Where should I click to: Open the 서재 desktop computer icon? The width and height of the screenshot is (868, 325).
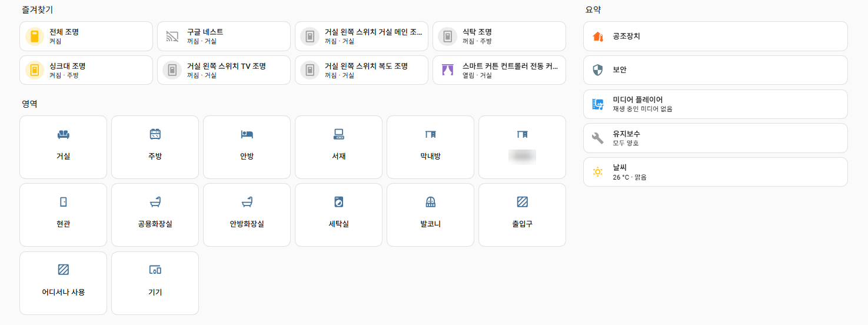click(339, 134)
